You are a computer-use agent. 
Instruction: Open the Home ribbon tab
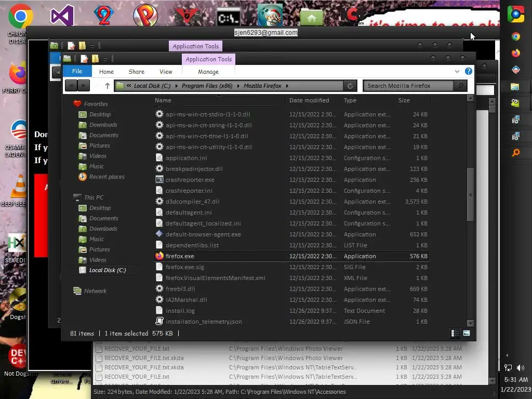pos(106,72)
